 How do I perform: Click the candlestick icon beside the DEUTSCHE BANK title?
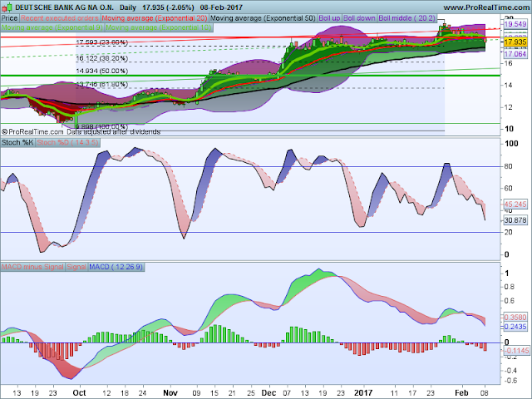point(7,7)
